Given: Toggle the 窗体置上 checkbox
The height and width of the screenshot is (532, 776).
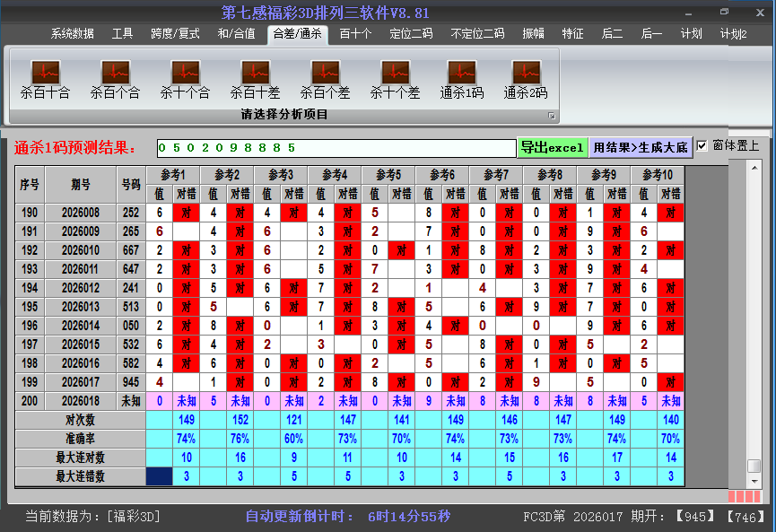Looking at the screenshot, I should click(x=702, y=146).
